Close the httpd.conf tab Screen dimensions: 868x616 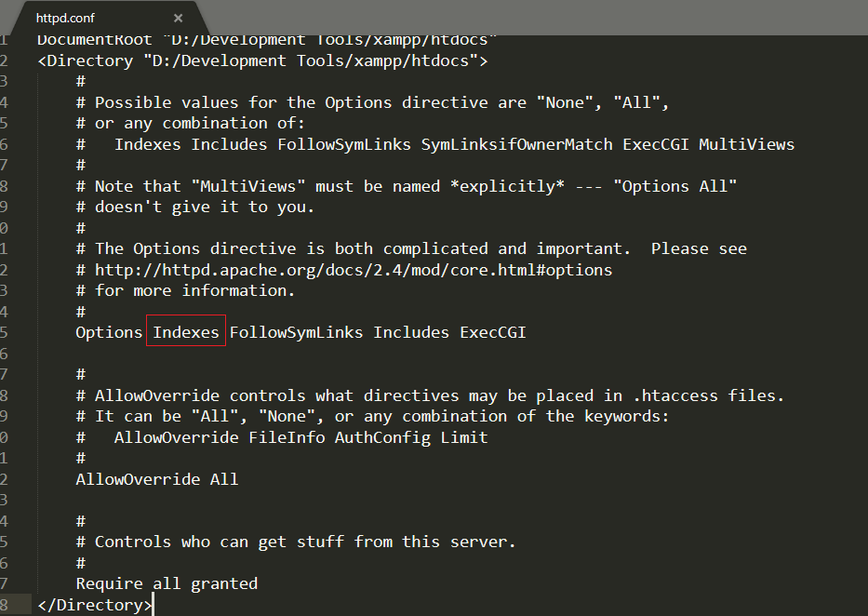pos(178,18)
